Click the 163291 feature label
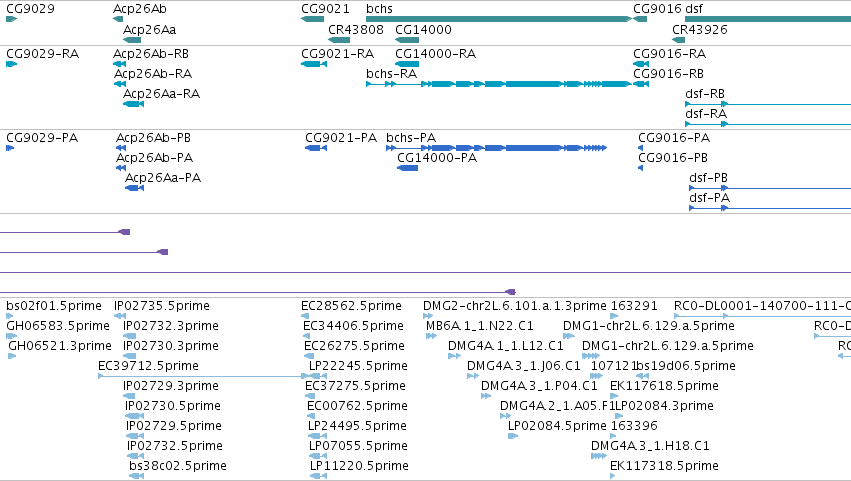The height and width of the screenshot is (481, 851). [634, 306]
